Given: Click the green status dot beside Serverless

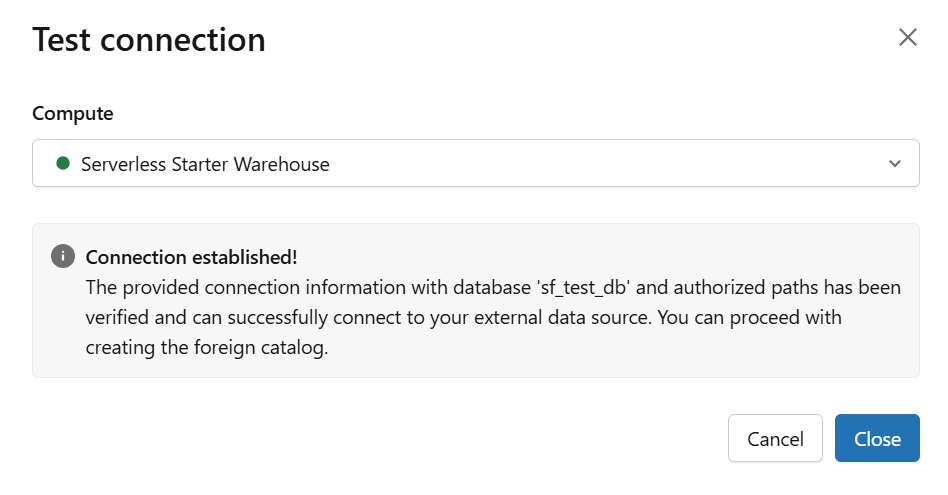Looking at the screenshot, I should (x=63, y=163).
